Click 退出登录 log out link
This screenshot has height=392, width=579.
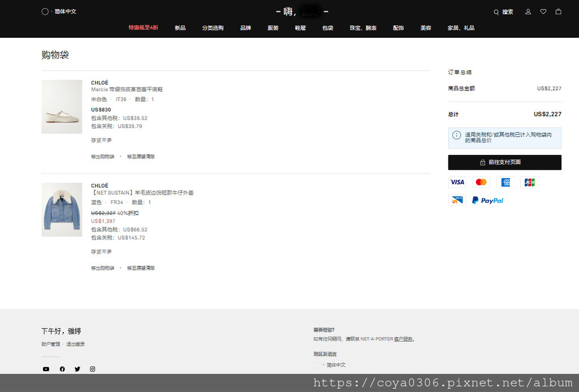(75, 344)
